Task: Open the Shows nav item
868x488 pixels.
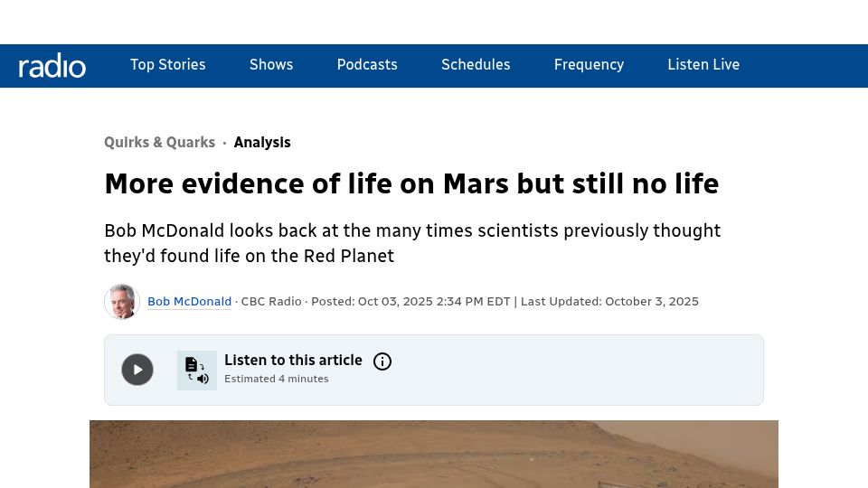Action: 271,65
